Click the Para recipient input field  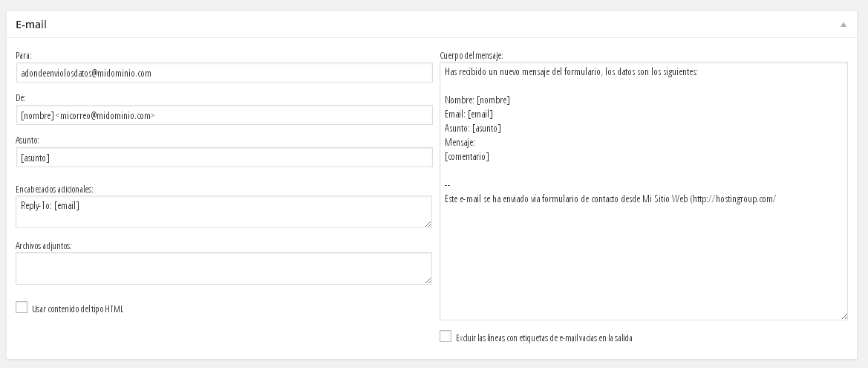pos(224,73)
